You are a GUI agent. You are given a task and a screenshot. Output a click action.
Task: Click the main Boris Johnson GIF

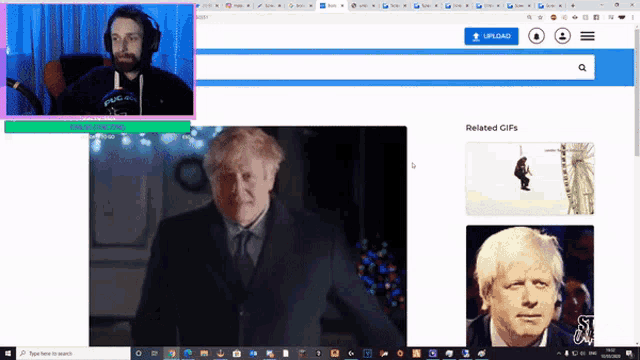[x=248, y=236]
